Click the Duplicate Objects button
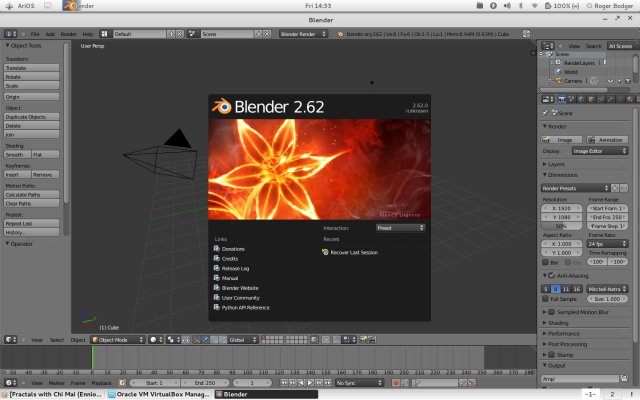Screen dimensions: 640x400 click(x=31, y=117)
